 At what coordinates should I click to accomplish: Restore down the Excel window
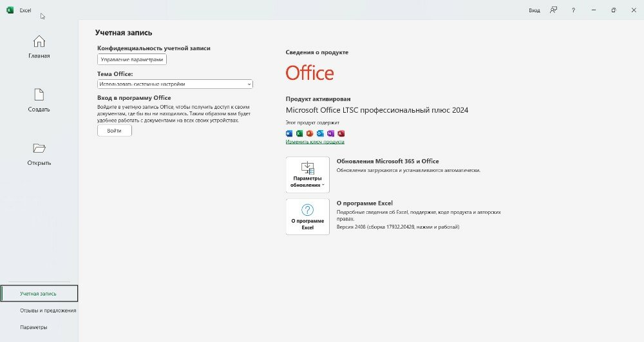[x=614, y=10]
